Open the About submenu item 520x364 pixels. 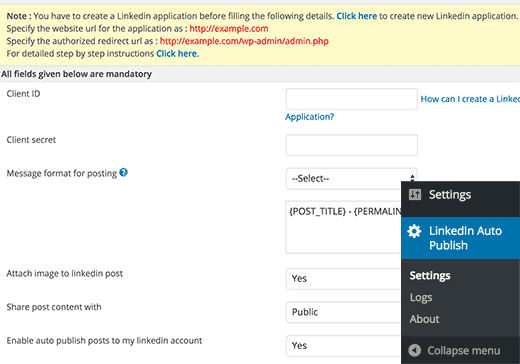(x=424, y=319)
